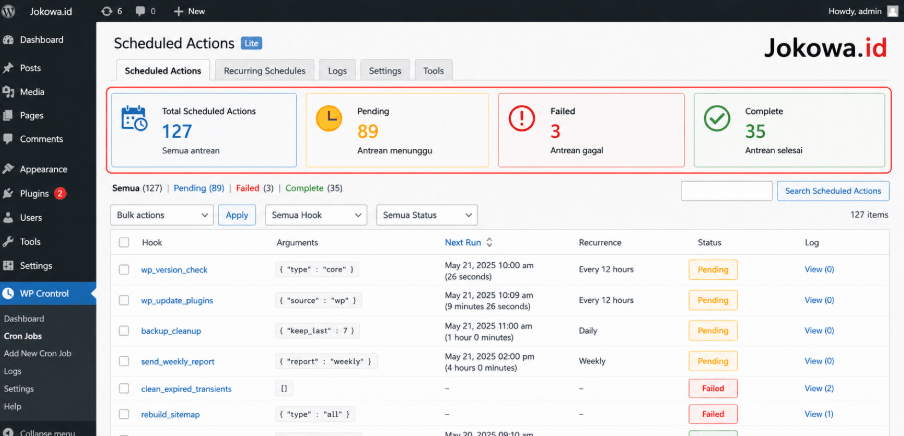Open View (2) log for clean_expired_transients

click(819, 389)
